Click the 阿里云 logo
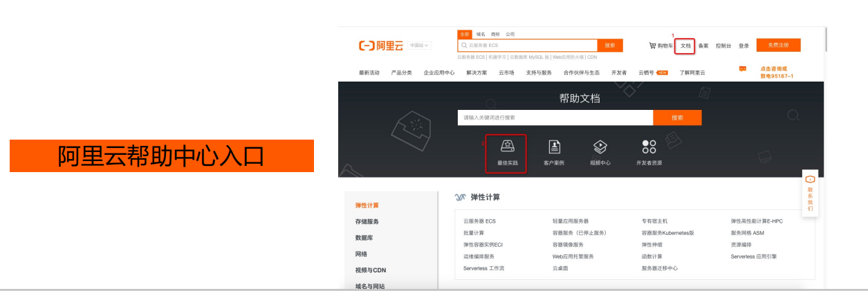Viewport: 868px width, 291px height. pyautogui.click(x=380, y=46)
